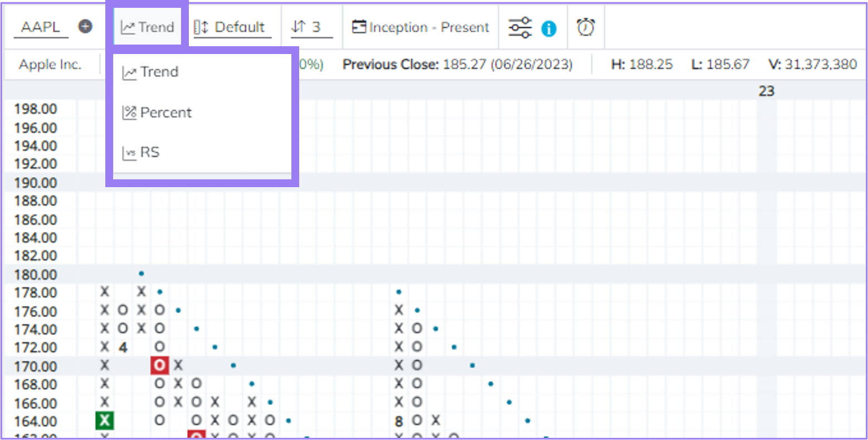Click the Apple Inc. company name

(x=50, y=65)
